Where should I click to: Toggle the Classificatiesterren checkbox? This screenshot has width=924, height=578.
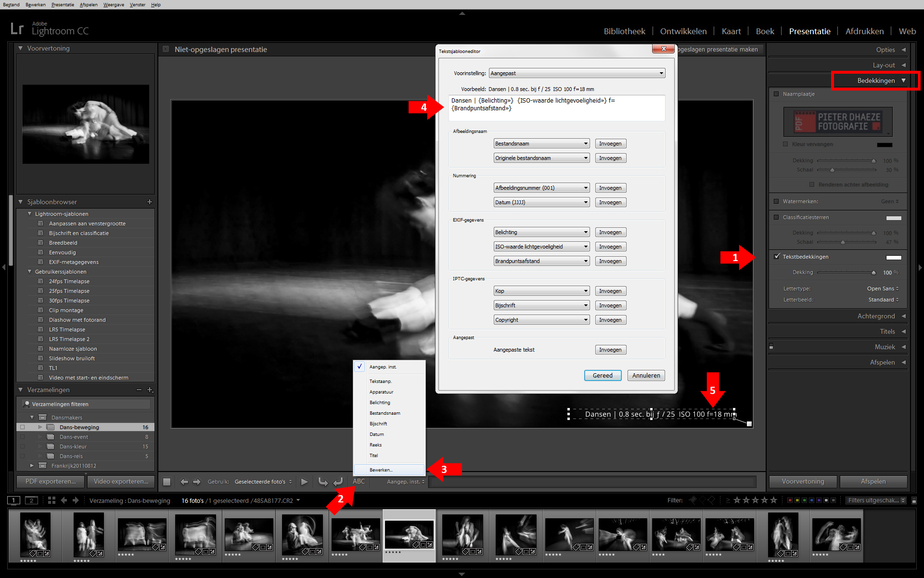(776, 217)
